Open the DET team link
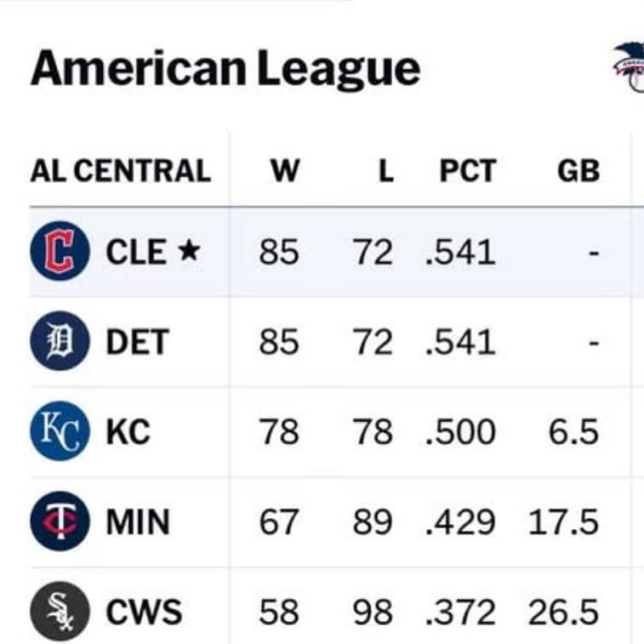 pos(137,342)
